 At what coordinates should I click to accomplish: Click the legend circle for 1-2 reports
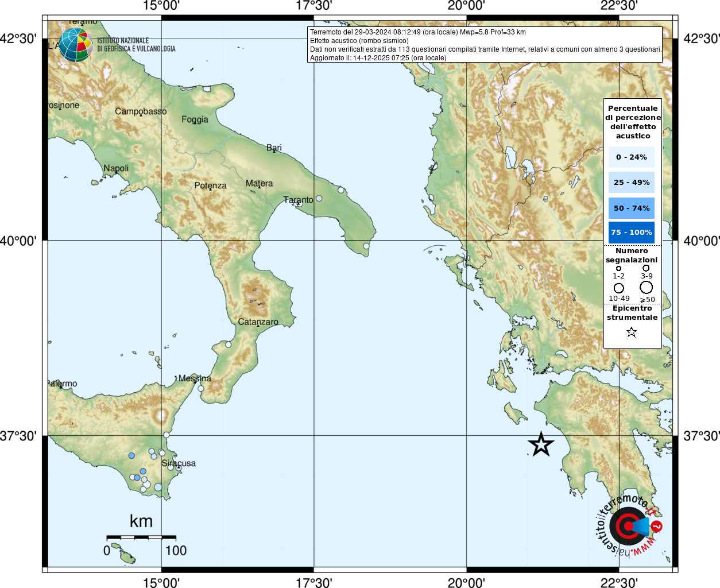[618, 268]
